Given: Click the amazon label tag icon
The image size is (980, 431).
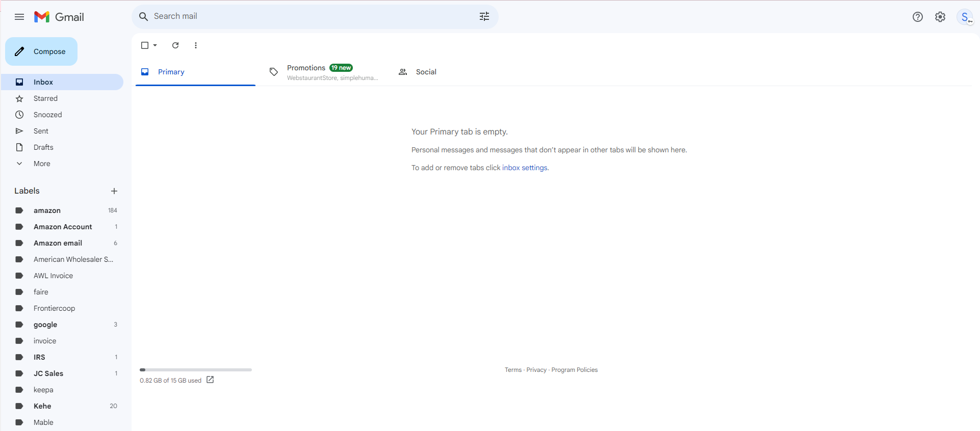Looking at the screenshot, I should (19, 210).
